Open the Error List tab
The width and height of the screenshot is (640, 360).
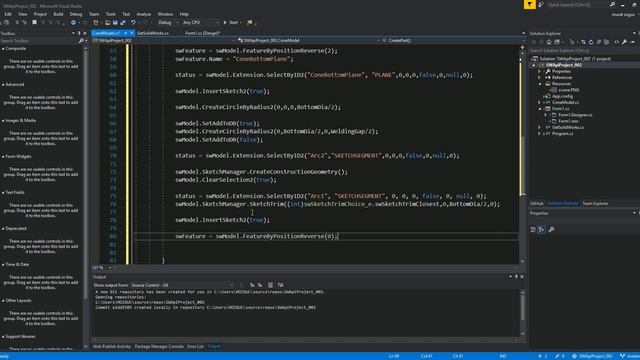pyautogui.click(x=195, y=347)
